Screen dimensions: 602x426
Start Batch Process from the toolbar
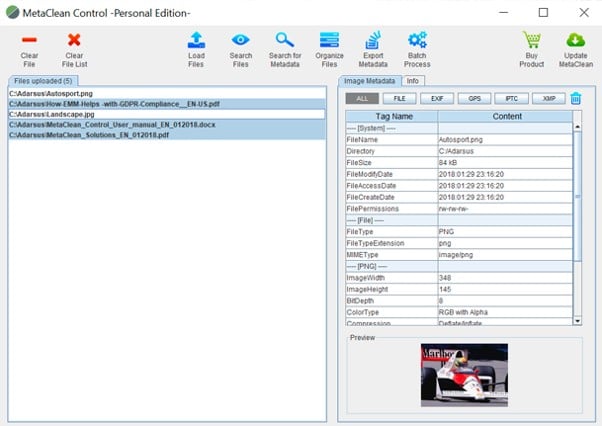click(x=417, y=40)
